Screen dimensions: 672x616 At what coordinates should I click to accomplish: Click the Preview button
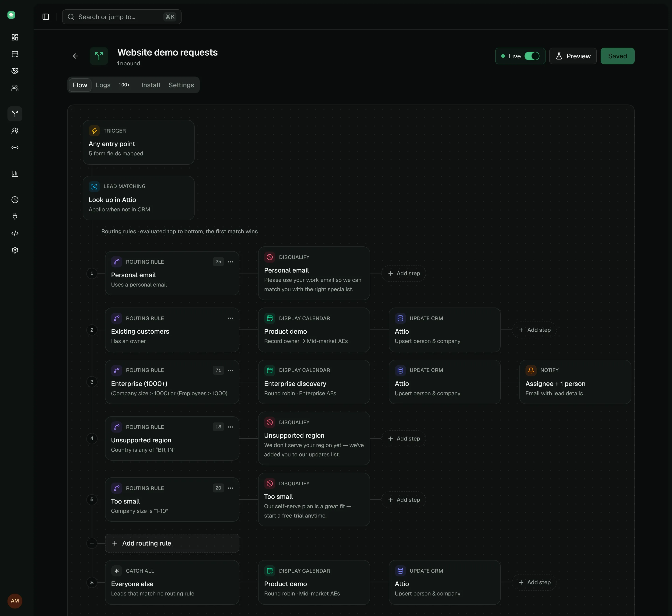[x=573, y=56]
